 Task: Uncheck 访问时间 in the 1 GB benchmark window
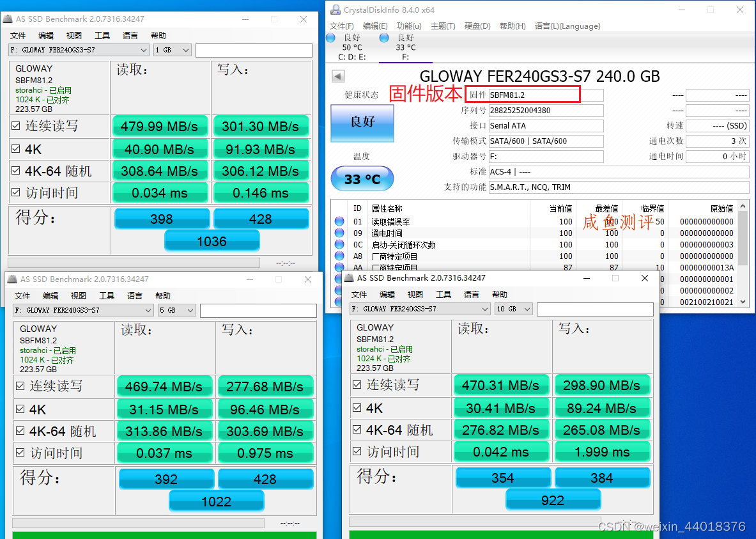16,192
